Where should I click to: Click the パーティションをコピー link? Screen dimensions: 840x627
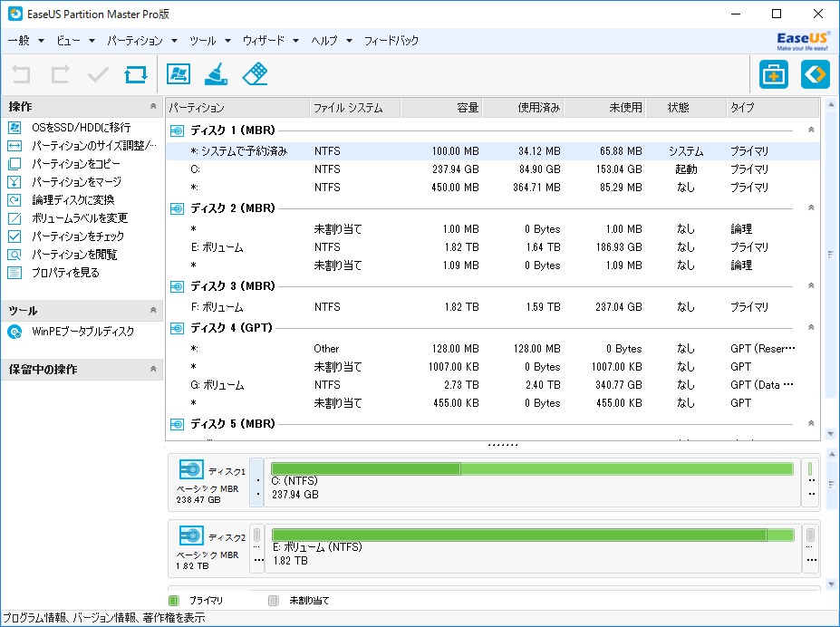pos(76,164)
